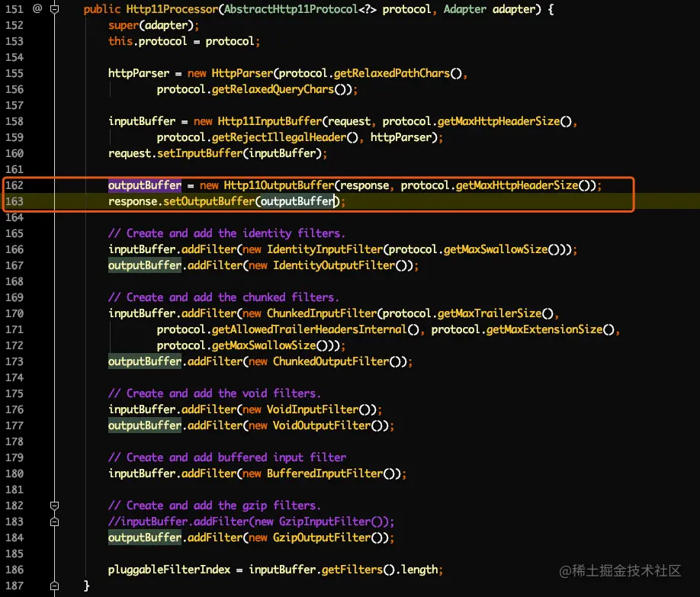Collapse the constructor fold marker at line 151
Screen dimensions: 700x597
tap(54, 9)
